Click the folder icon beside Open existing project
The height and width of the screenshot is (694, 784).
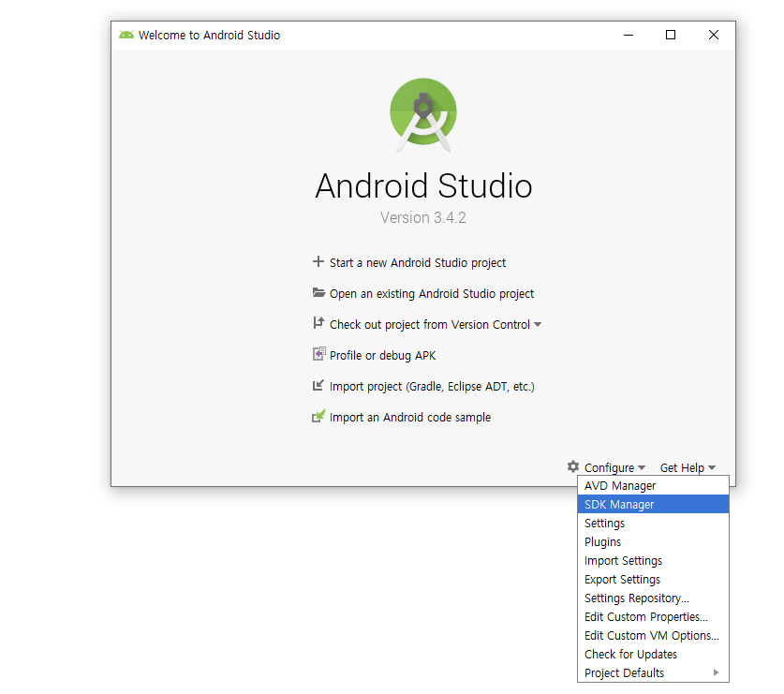pos(318,292)
